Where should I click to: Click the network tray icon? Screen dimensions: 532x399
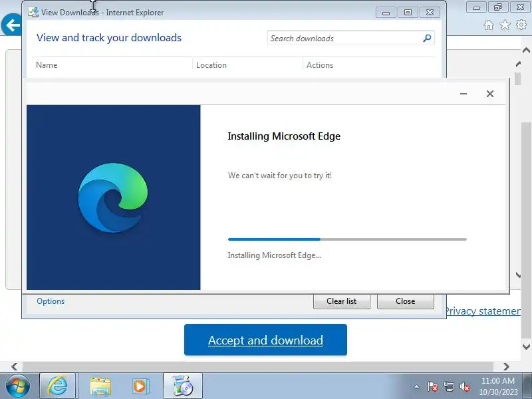pos(449,386)
